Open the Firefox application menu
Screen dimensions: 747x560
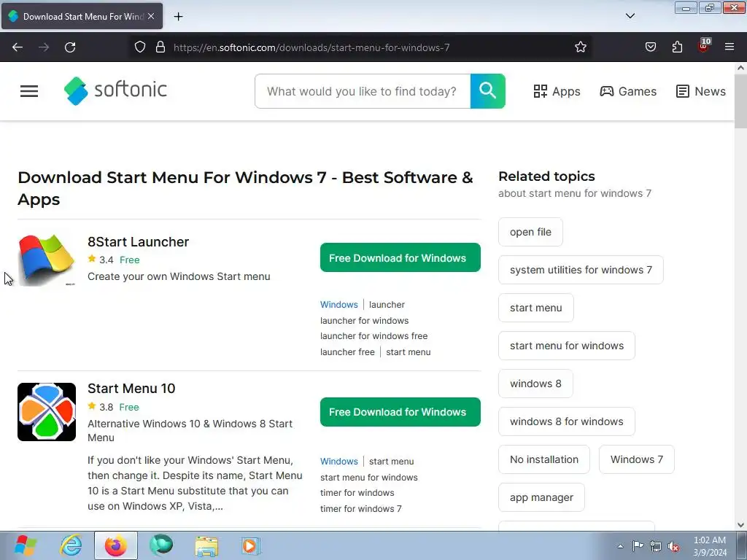coord(729,47)
